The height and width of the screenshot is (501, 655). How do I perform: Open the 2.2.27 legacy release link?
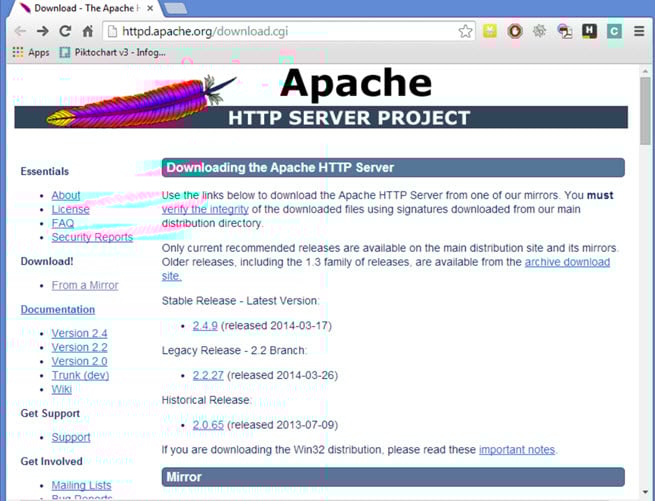(208, 375)
